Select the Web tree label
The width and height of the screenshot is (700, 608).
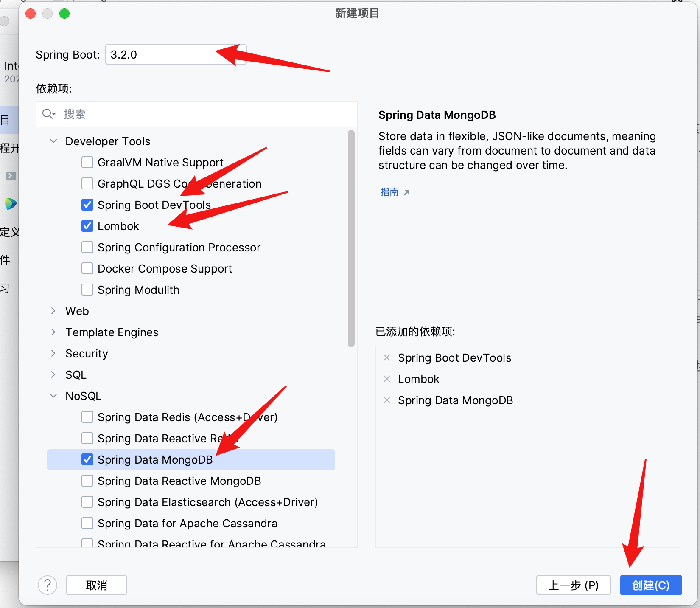pos(77,311)
